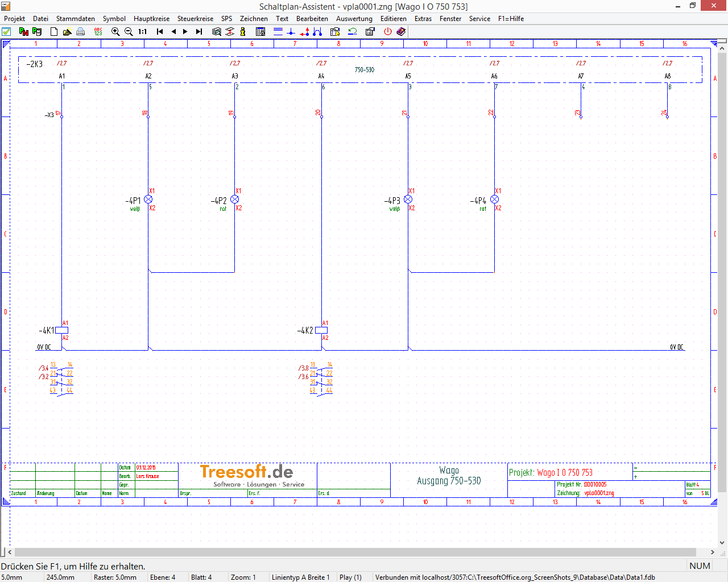Click the F1=Hilfe help entry
Viewport: 728px width, 582px height.
(x=511, y=19)
